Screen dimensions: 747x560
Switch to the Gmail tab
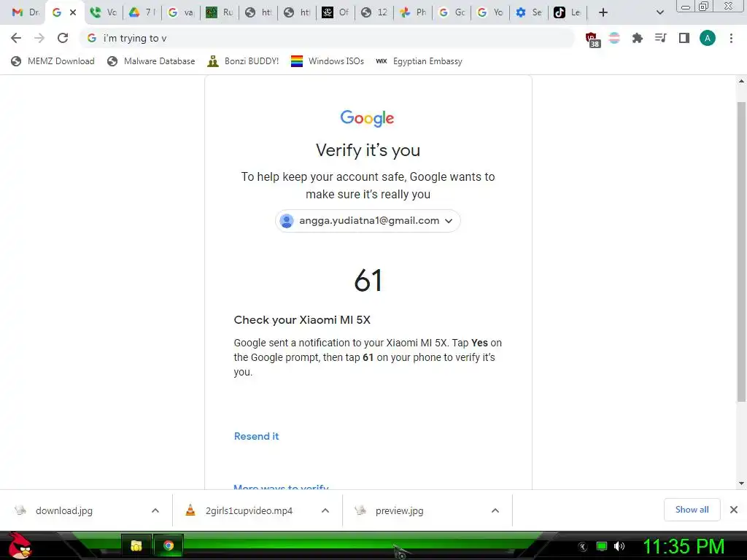click(x=25, y=12)
